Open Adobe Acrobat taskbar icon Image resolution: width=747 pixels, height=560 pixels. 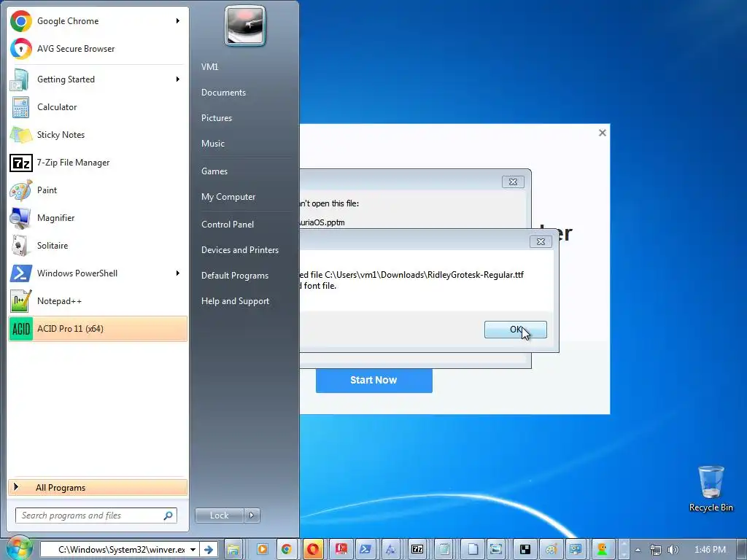click(341, 549)
